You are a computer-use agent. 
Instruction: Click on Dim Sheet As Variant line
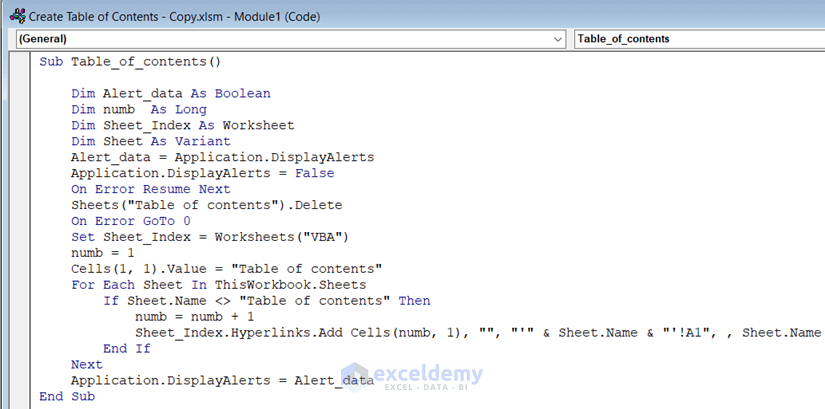point(150,141)
